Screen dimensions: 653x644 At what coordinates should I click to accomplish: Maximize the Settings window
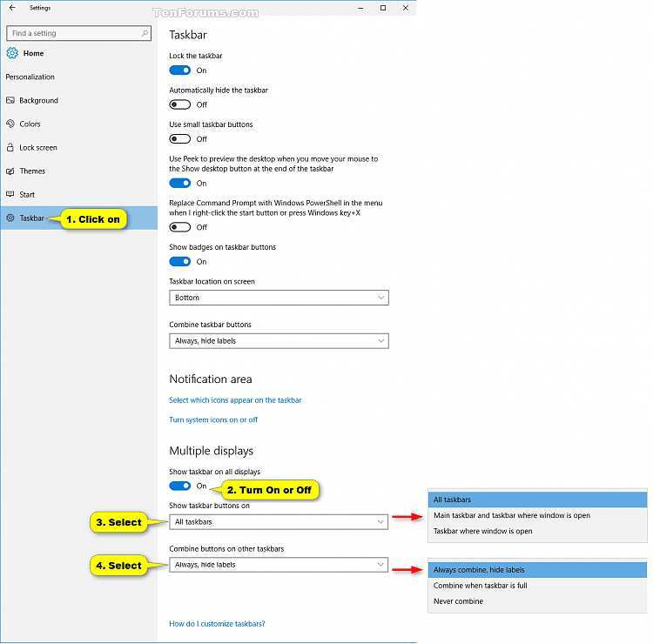click(383, 8)
